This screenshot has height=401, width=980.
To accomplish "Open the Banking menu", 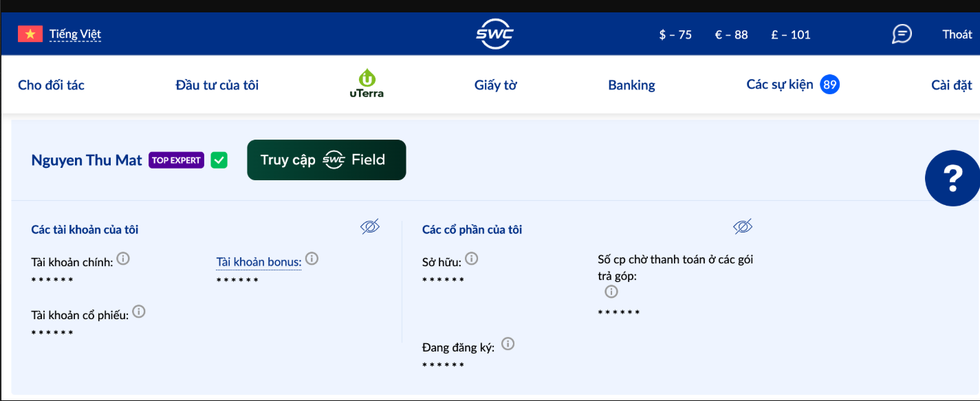I will click(x=631, y=85).
